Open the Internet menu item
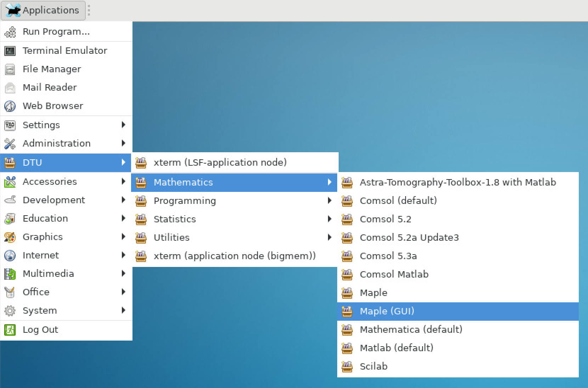This screenshot has height=388, width=588. (x=66, y=255)
